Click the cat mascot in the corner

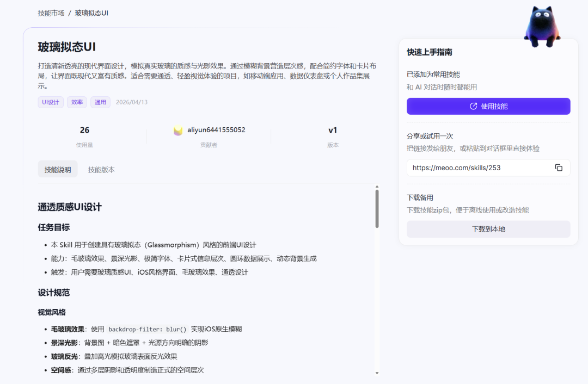coord(542,24)
